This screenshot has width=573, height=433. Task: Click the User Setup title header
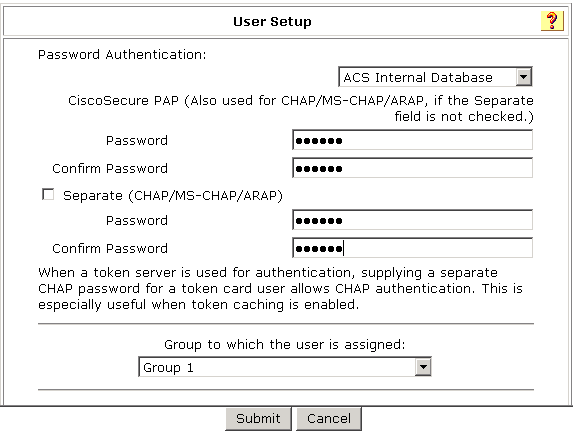272,21
